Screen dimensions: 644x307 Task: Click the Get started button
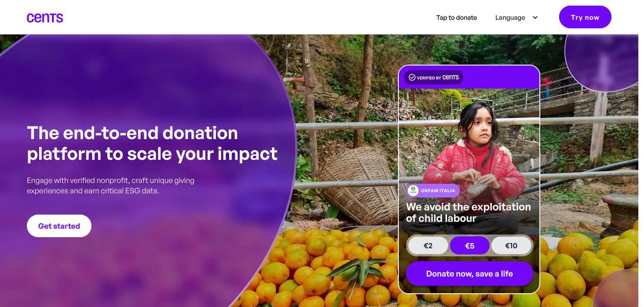coord(59,226)
